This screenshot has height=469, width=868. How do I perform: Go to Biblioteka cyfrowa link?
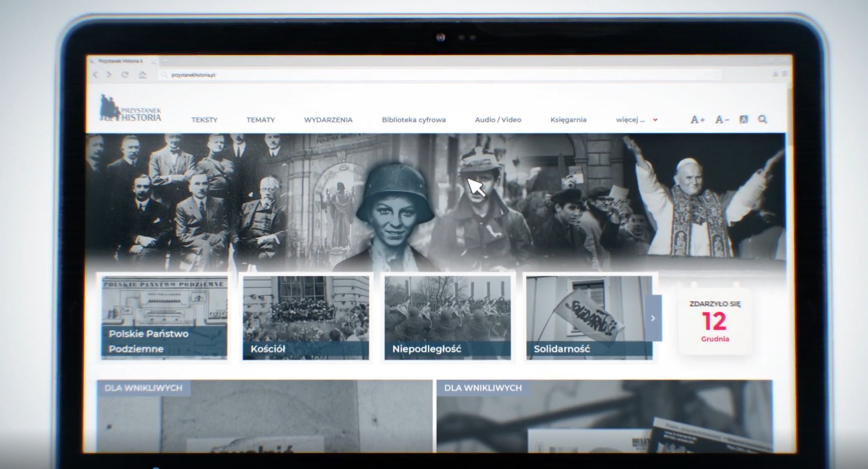pos(414,120)
